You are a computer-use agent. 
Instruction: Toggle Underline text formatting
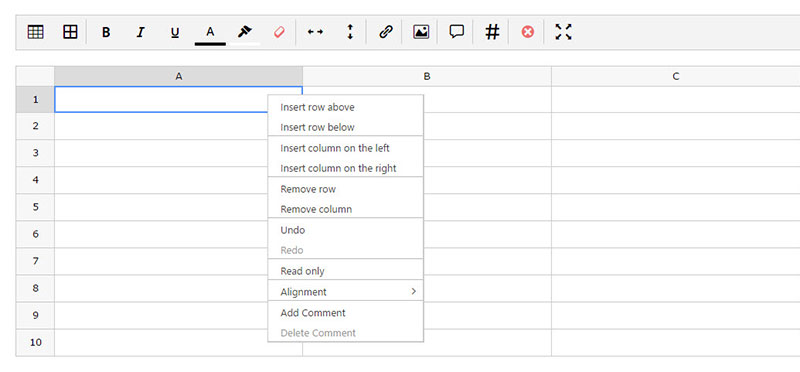pyautogui.click(x=175, y=33)
